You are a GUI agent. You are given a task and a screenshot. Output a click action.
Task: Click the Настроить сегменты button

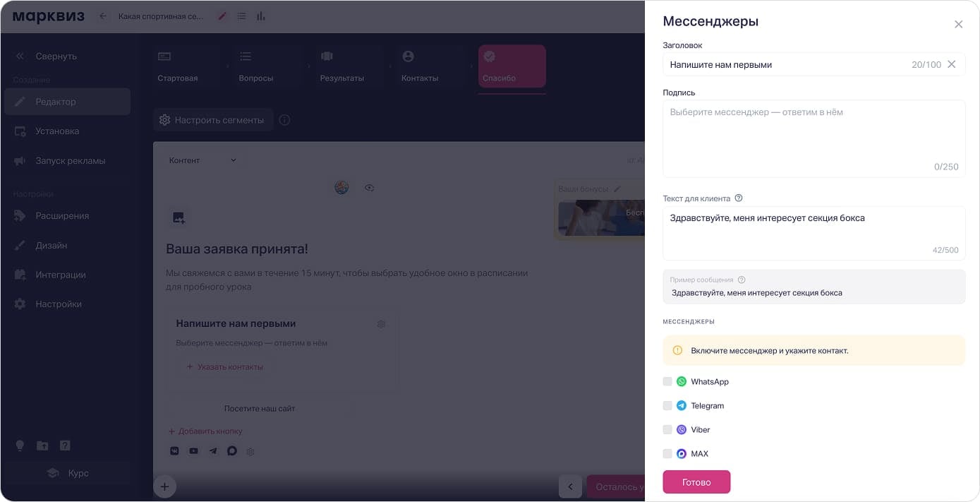pos(212,120)
